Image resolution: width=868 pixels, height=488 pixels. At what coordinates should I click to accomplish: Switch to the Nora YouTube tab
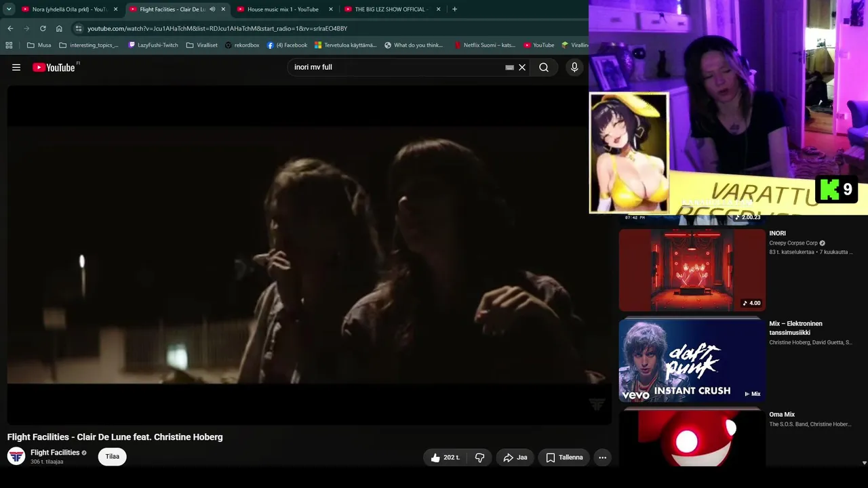69,9
